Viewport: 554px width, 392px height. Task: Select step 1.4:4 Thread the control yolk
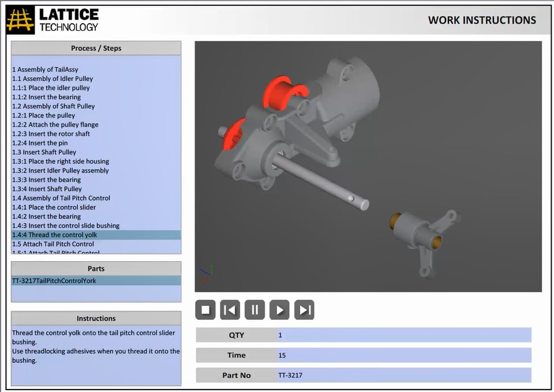tap(55, 234)
